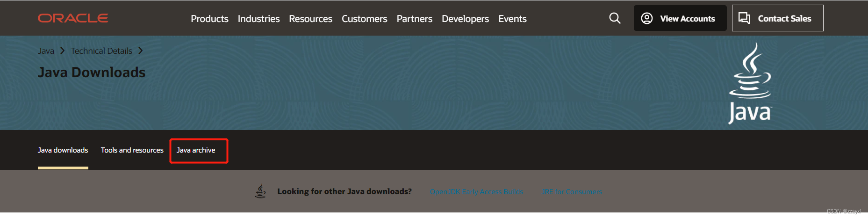Screen dimensions: 868x219
Task: Open OpenJDK Early Access Builds link
Action: [476, 192]
